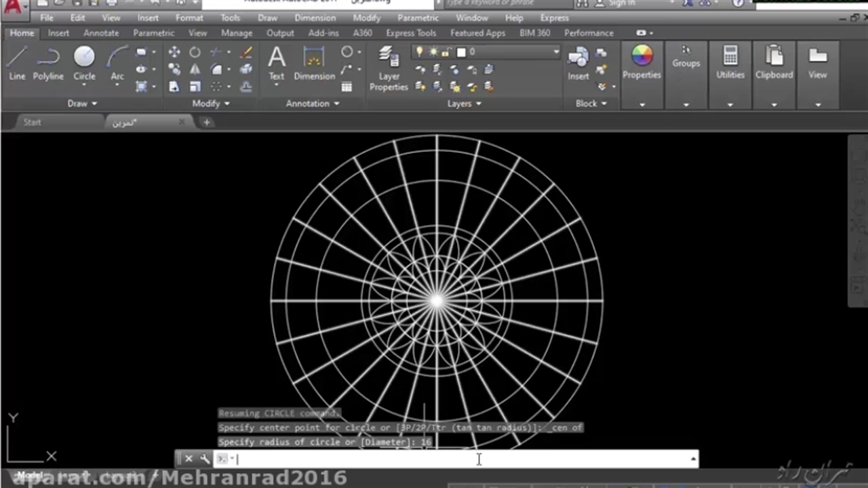Viewport: 868px width, 488px height.
Task: Open the Format menu
Action: (x=189, y=18)
